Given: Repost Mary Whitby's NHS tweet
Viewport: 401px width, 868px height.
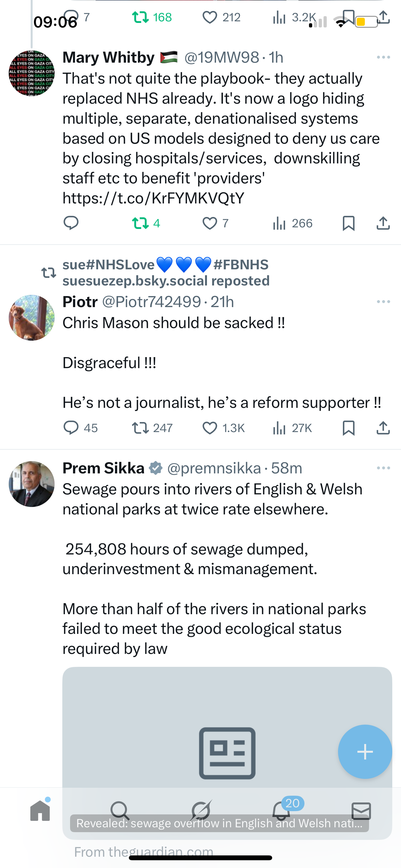Looking at the screenshot, I should 140,223.
